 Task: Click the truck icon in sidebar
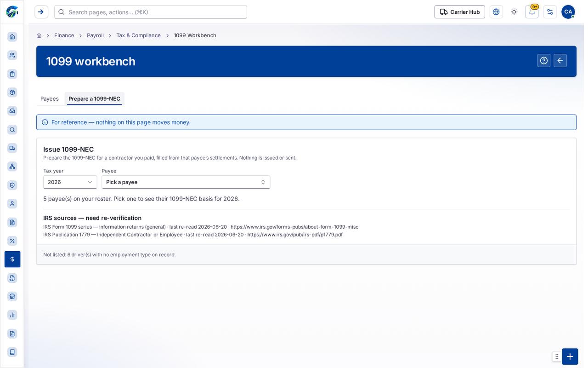[x=12, y=148]
